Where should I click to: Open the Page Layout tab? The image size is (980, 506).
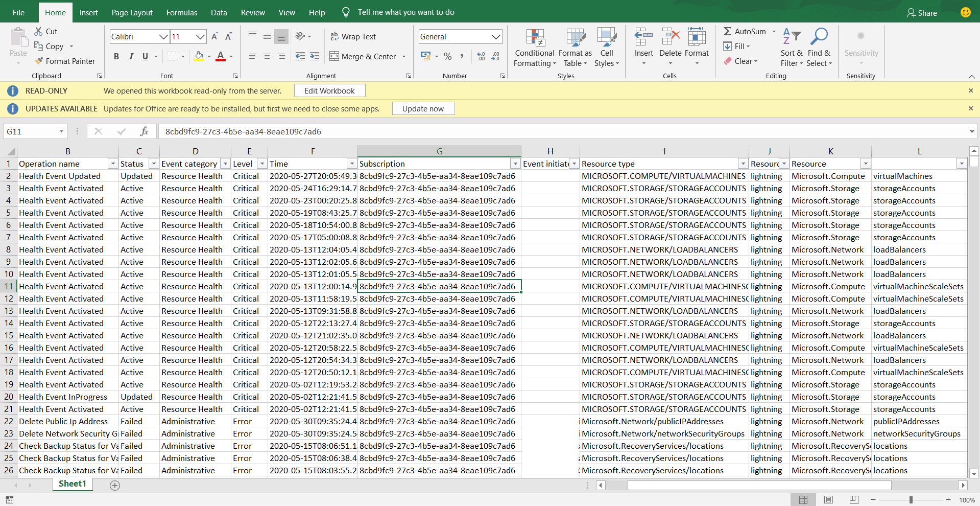pyautogui.click(x=132, y=12)
